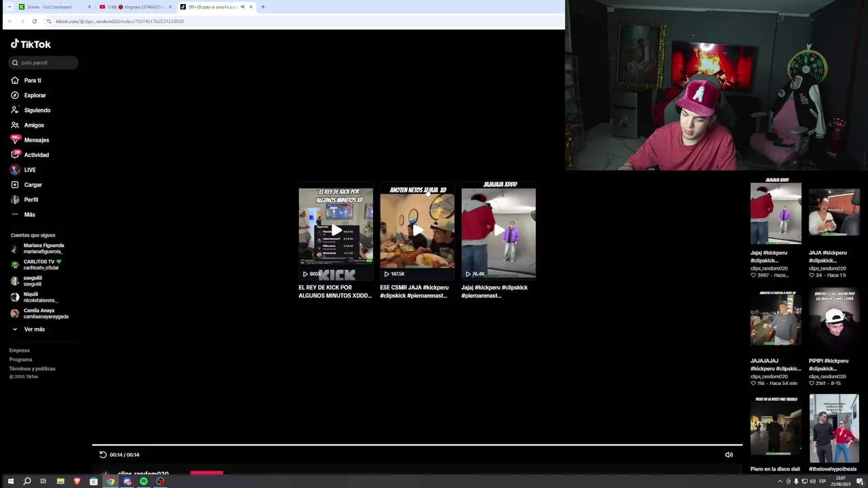Mute the video with the speaker icon
Screen dimensions: 868x488
pos(729,455)
